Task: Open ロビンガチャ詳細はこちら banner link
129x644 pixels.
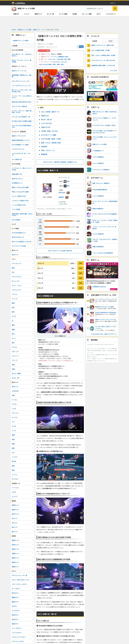Action: click(x=60, y=162)
